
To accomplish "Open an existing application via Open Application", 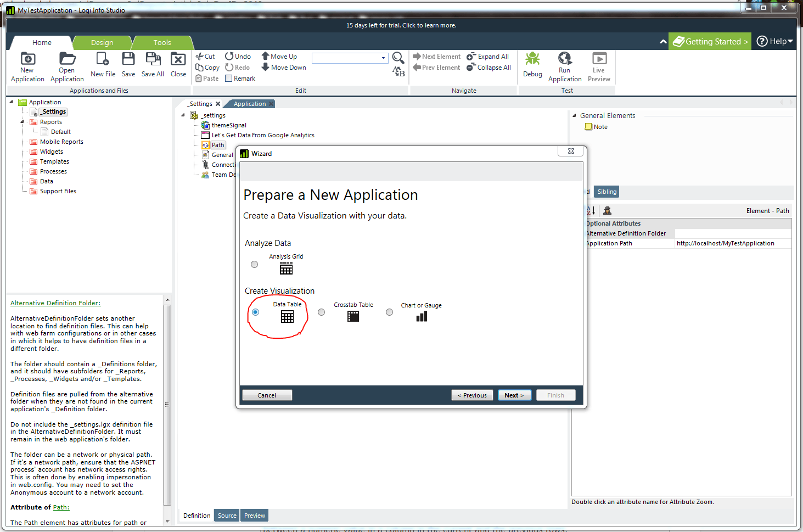I will point(67,59).
